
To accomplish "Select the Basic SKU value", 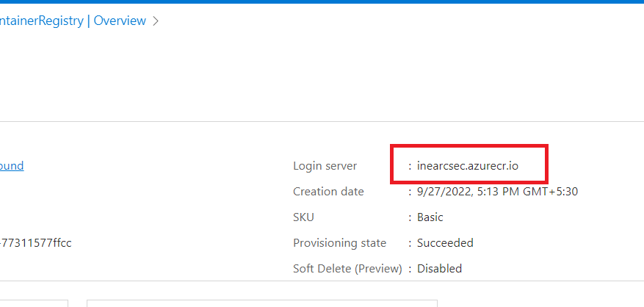I will click(430, 217).
